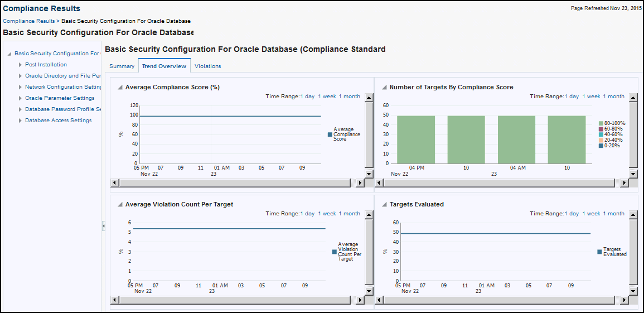Expand Oracle Directory and File Permissions node
This screenshot has width=644, height=313.
(20, 76)
